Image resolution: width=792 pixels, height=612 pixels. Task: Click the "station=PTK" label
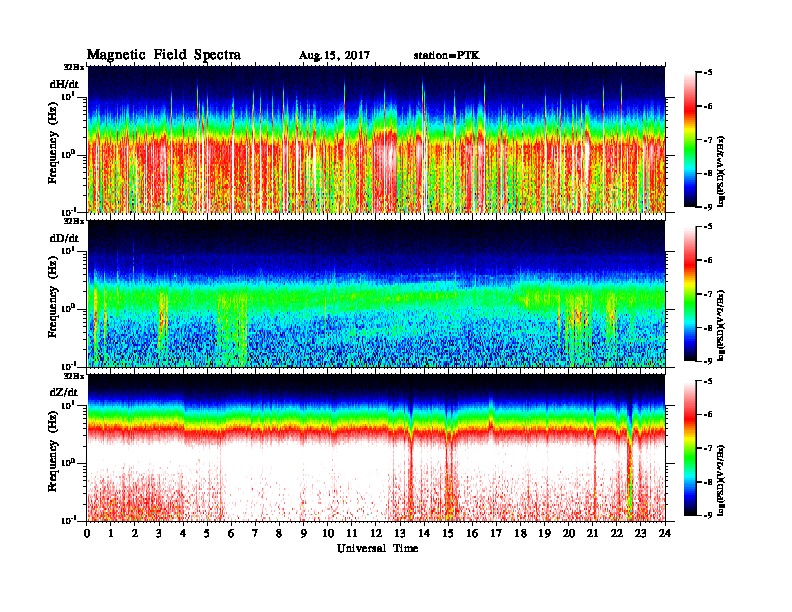(447, 55)
